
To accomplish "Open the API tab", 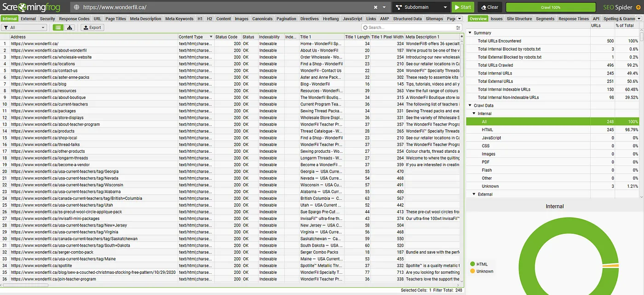I will (x=596, y=19).
